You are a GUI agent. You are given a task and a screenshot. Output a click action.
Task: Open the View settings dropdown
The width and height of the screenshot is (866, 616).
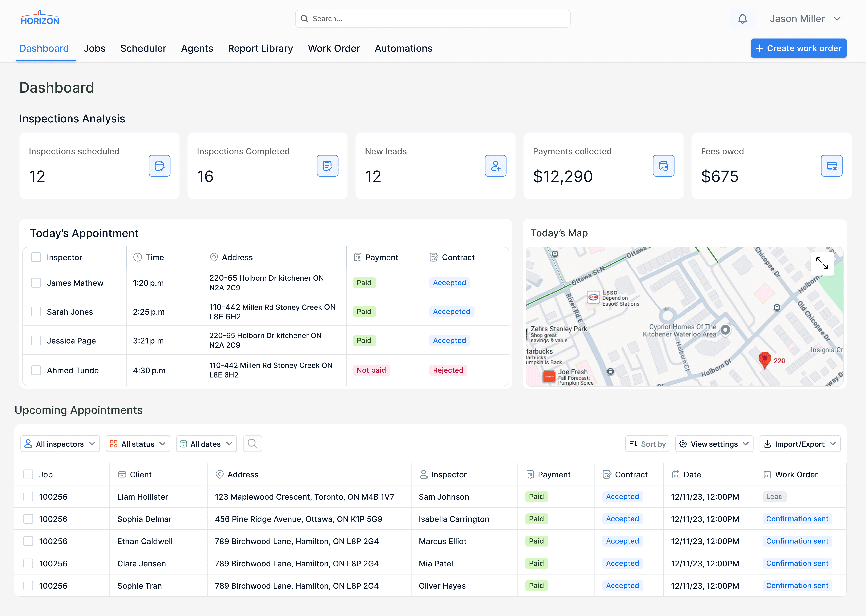pyautogui.click(x=714, y=444)
